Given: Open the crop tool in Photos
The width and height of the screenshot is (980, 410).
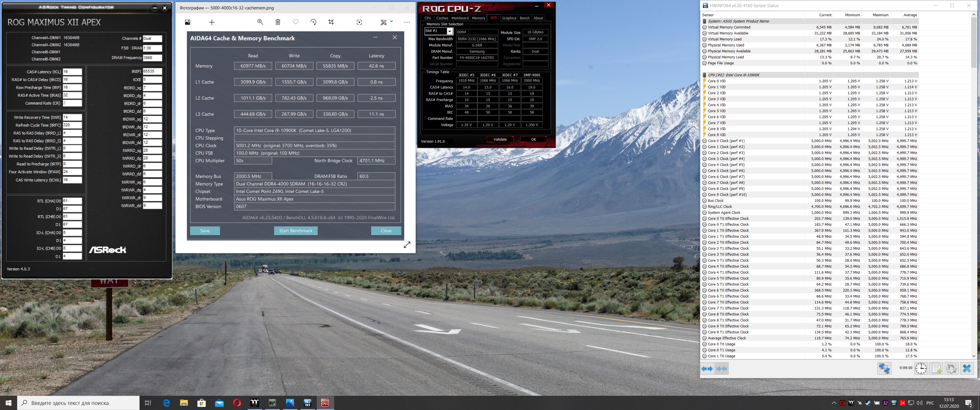Looking at the screenshot, I should pyautogui.click(x=331, y=22).
